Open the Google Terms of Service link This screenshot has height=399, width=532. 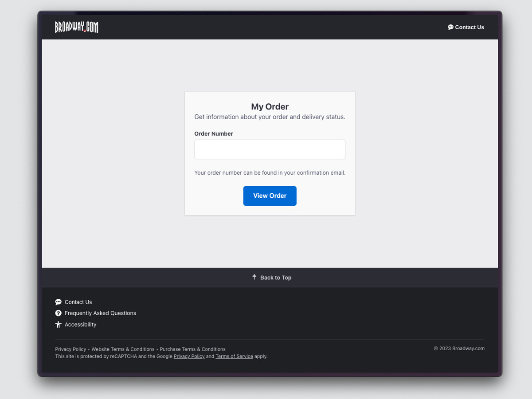coord(234,356)
